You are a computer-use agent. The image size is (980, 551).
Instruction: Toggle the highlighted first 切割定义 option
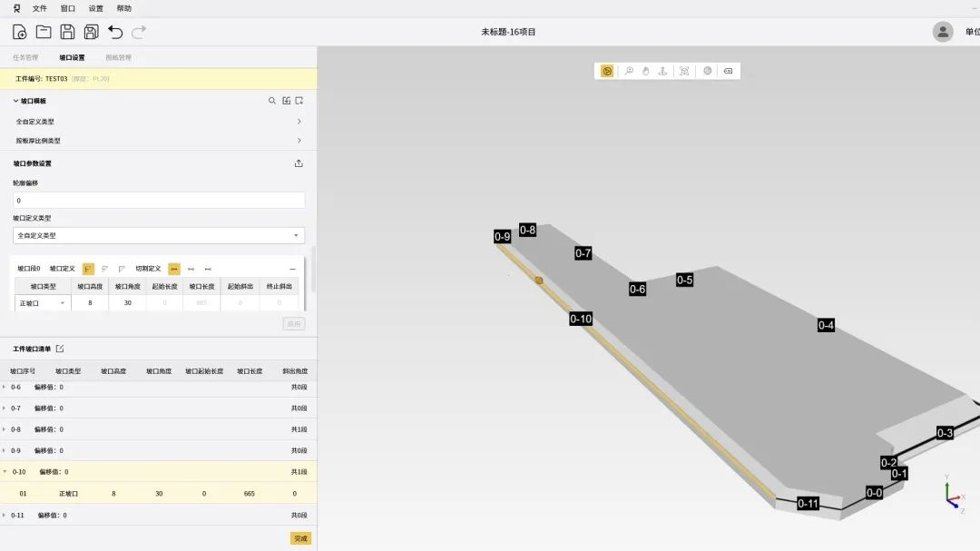pos(174,269)
